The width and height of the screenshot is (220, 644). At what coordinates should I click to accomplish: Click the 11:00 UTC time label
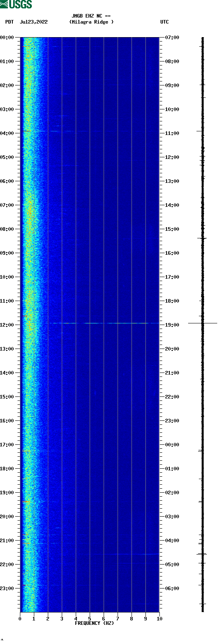172,133
